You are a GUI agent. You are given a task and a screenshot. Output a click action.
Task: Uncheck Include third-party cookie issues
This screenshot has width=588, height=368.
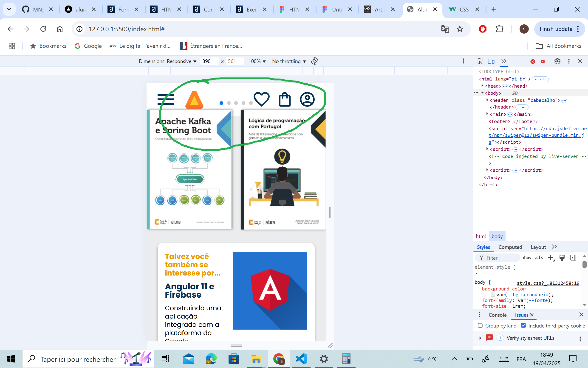pos(523,326)
